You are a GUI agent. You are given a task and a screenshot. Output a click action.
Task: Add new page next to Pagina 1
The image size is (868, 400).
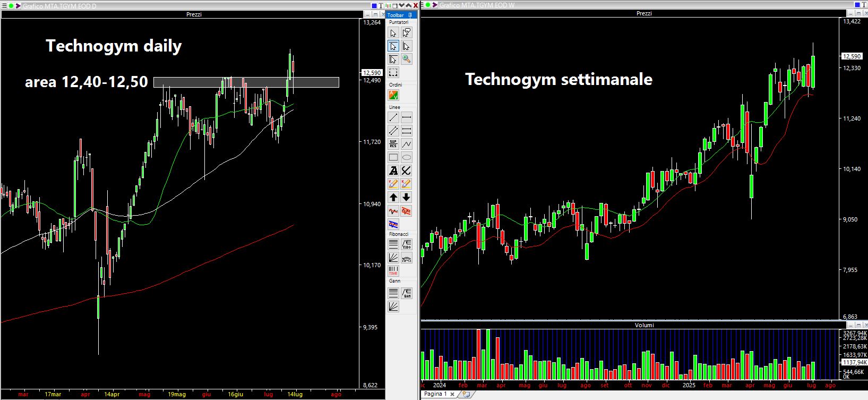(x=466, y=394)
